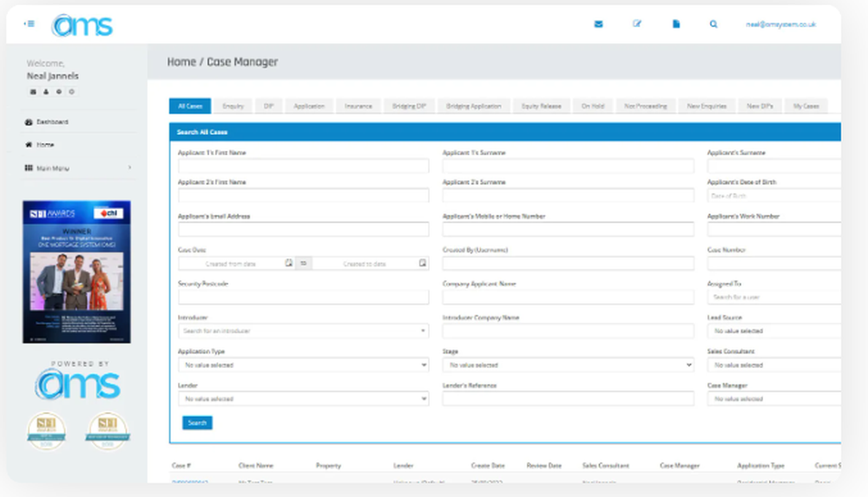The image size is (868, 497).
Task: Click the Created By (Username) field
Action: pyautogui.click(x=568, y=264)
